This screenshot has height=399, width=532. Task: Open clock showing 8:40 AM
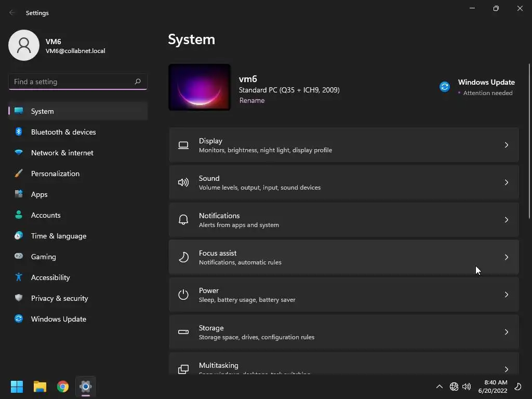(x=493, y=387)
